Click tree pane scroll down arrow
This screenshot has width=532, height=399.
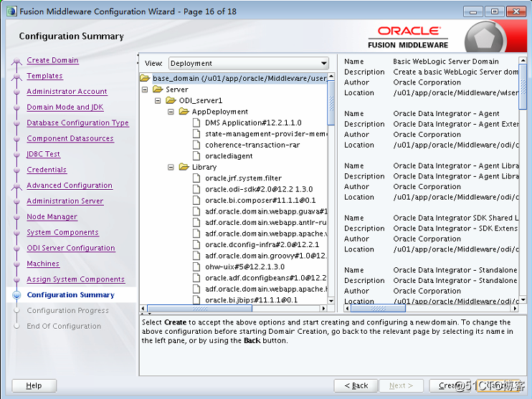pos(331,301)
